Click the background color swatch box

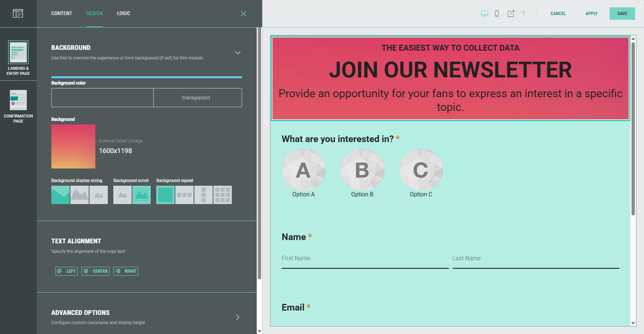102,98
